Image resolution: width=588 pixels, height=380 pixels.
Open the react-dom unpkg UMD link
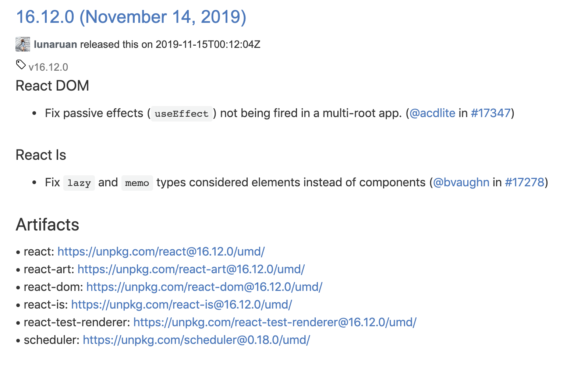(x=204, y=287)
